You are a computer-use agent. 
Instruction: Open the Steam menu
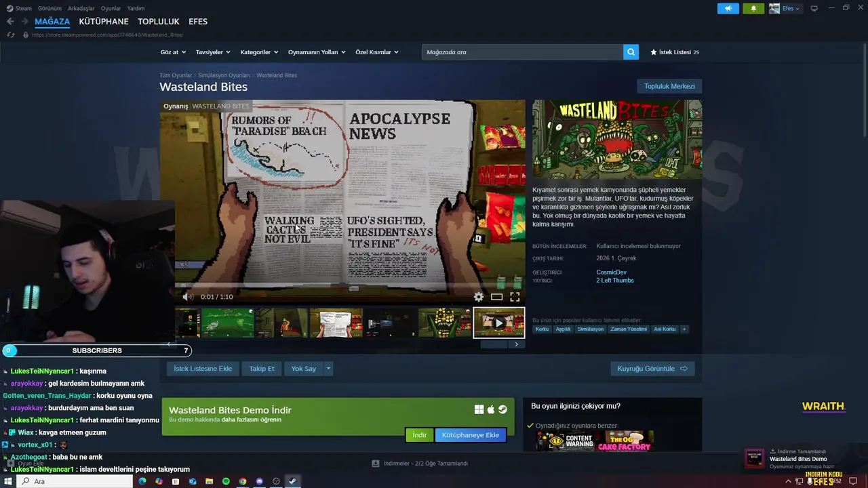24,8
